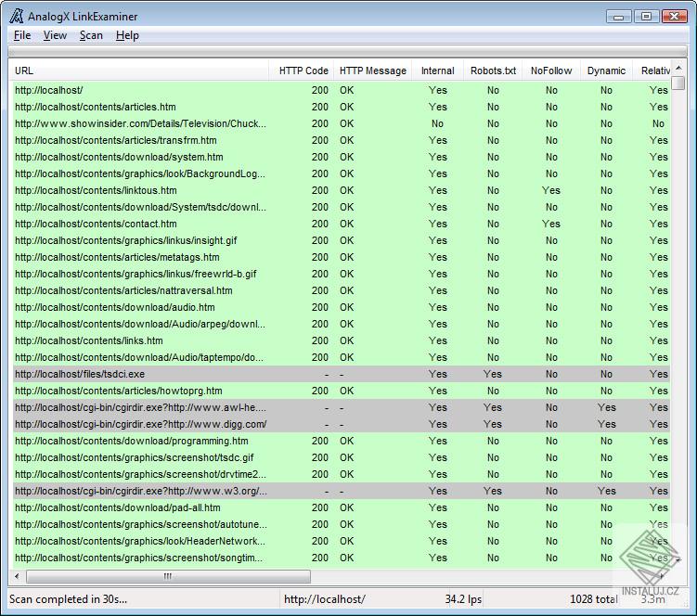Click the horizontal scrollbar thumb

(169, 576)
